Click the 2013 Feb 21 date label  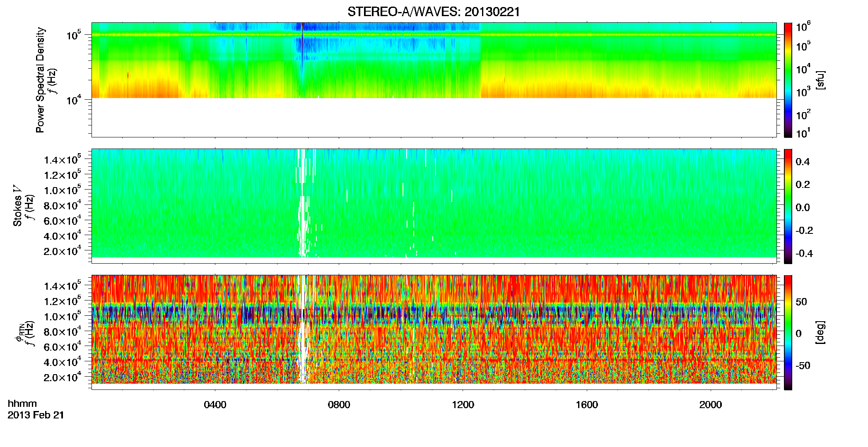tap(36, 415)
